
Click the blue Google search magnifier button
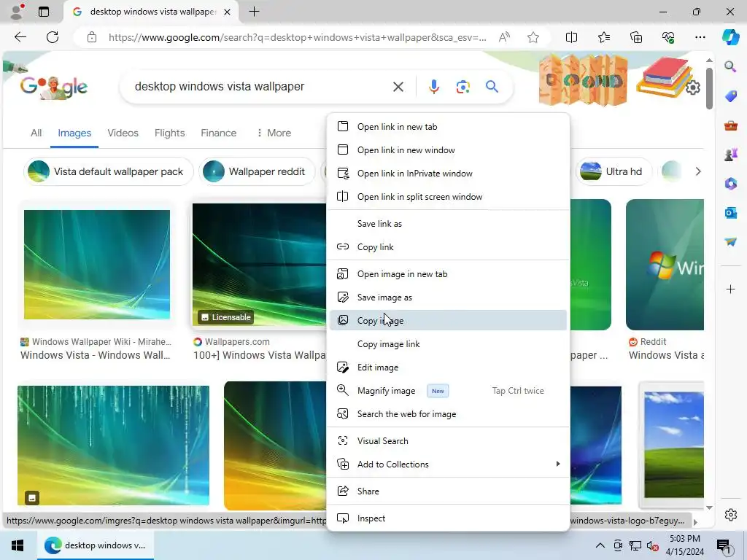click(492, 86)
